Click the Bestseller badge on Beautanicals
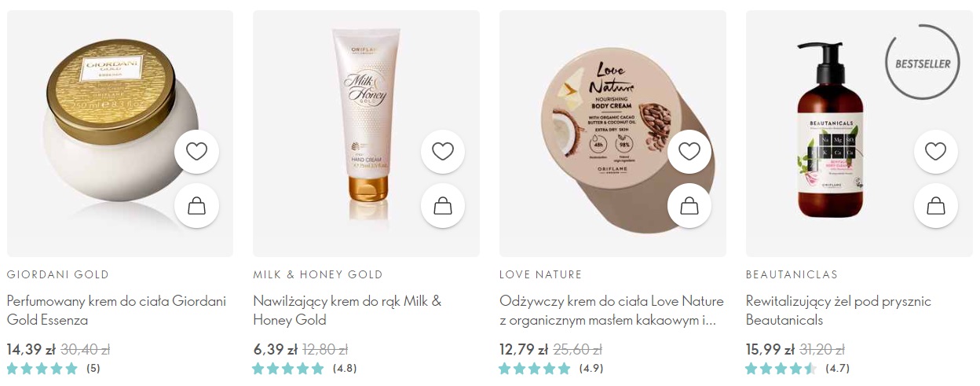The width and height of the screenshot is (980, 386). (923, 64)
